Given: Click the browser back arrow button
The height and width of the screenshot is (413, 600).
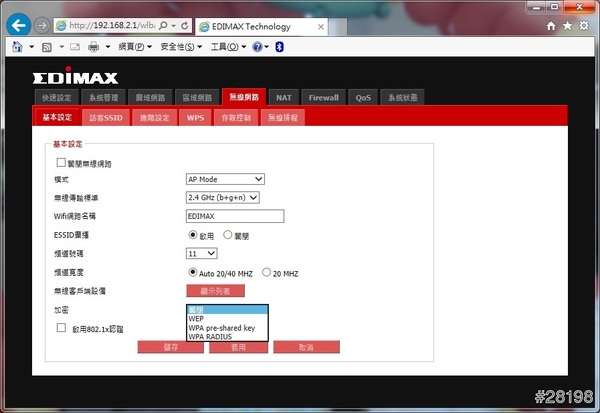Looking at the screenshot, I should click(17, 23).
